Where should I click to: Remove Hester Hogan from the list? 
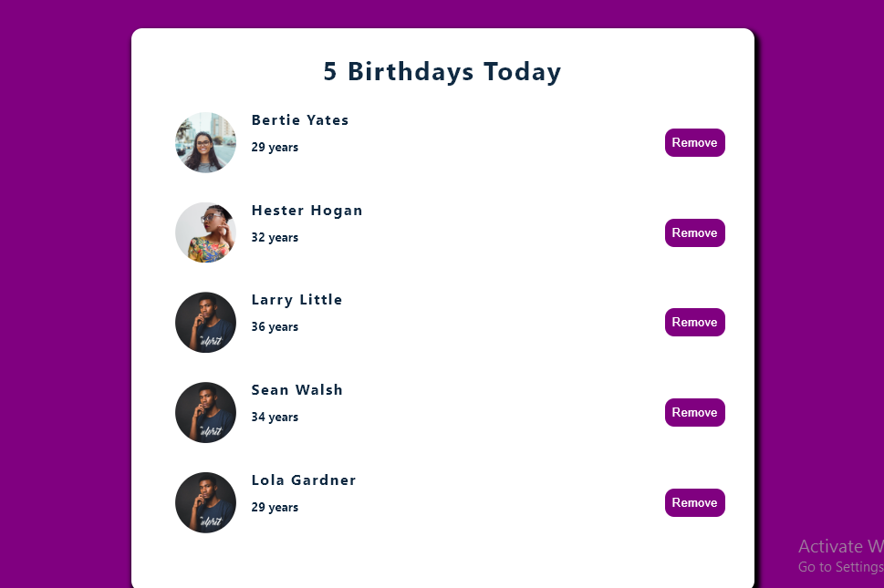click(694, 232)
